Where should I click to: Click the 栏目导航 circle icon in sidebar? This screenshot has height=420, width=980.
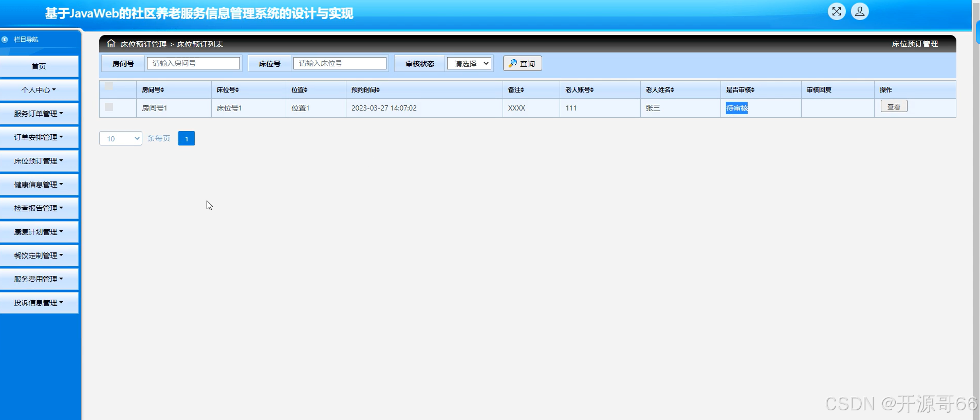tap(5, 40)
